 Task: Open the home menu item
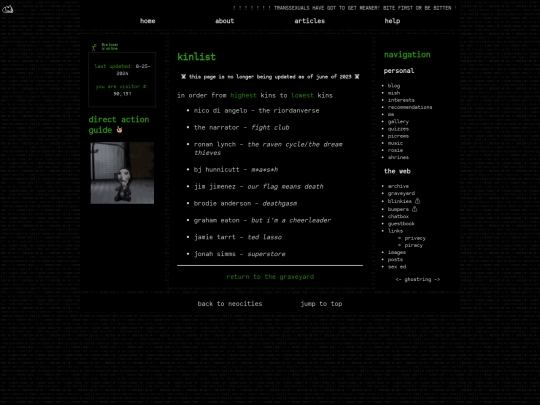click(147, 21)
